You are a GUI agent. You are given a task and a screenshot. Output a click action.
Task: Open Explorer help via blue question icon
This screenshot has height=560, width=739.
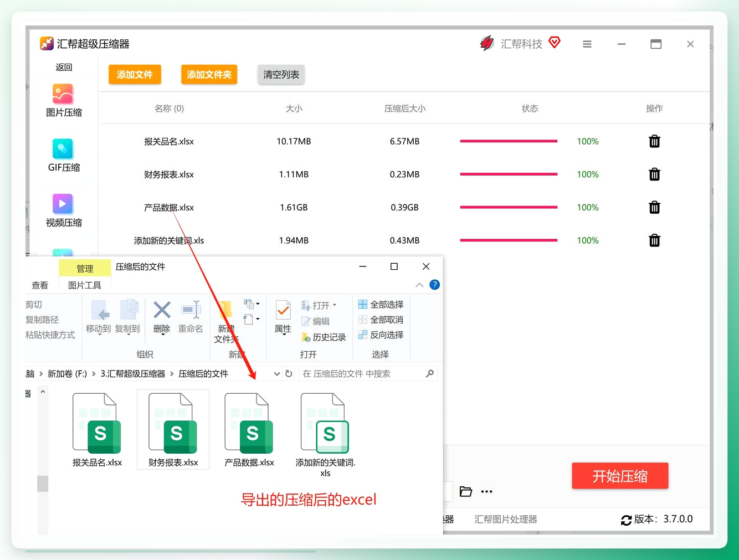click(435, 285)
